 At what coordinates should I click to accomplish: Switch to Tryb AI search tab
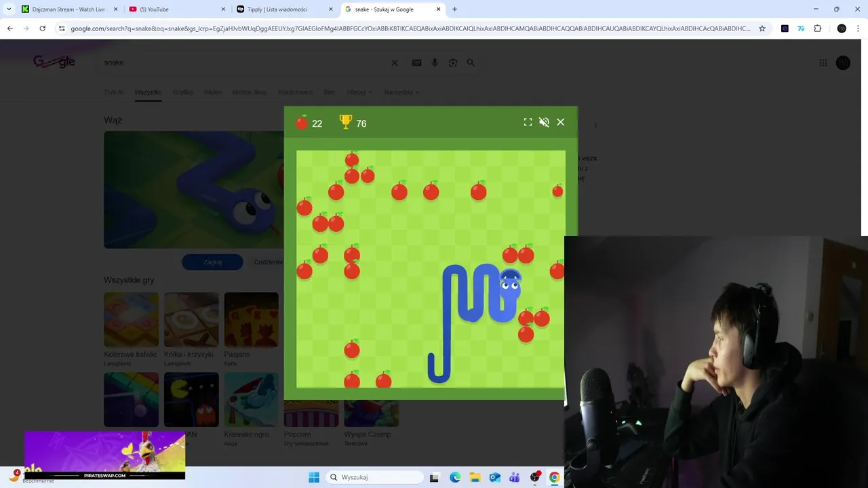[x=114, y=92]
